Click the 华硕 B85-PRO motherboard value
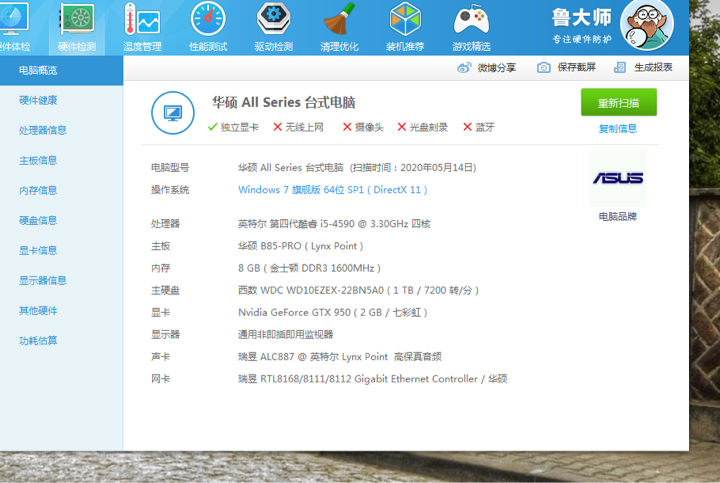This screenshot has width=720, height=483. click(x=301, y=246)
